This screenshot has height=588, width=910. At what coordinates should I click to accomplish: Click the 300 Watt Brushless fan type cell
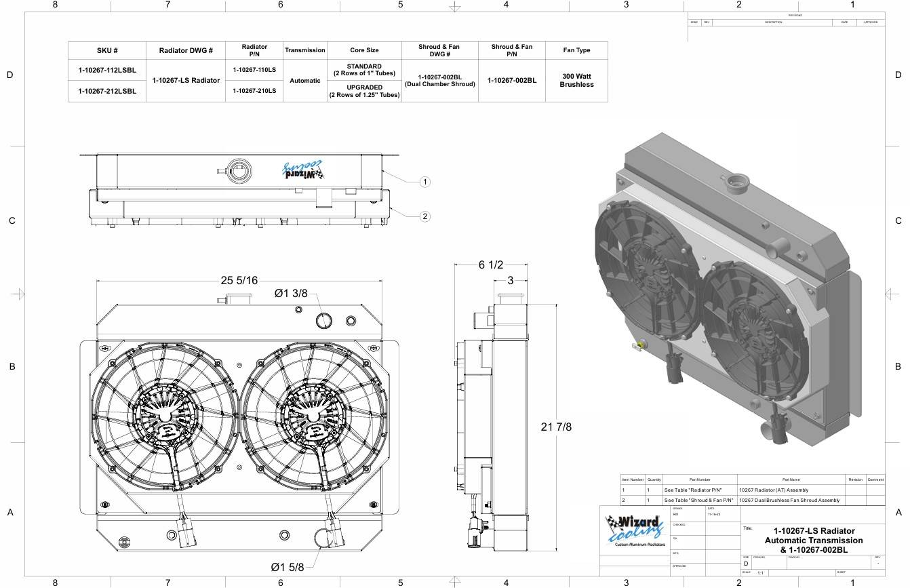tap(576, 81)
